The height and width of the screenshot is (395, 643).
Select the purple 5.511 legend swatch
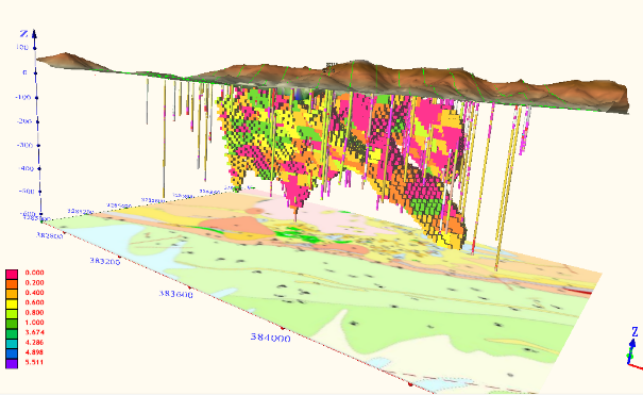point(11,363)
